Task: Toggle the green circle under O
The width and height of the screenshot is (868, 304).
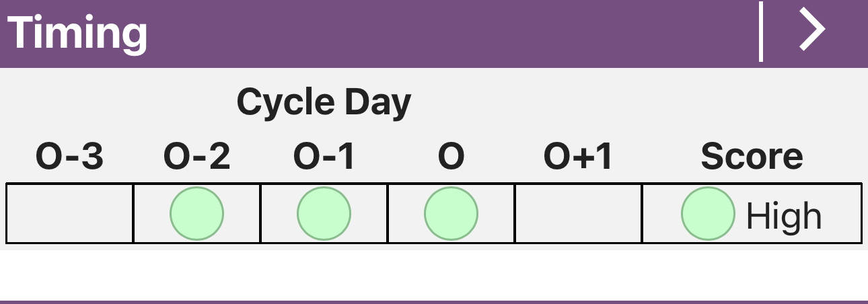Action: point(451,214)
